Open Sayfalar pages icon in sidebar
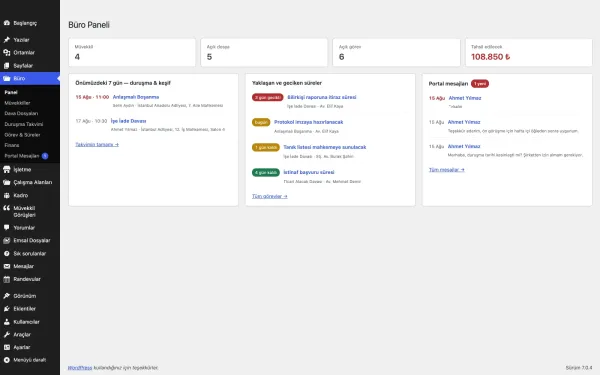 [x=7, y=65]
